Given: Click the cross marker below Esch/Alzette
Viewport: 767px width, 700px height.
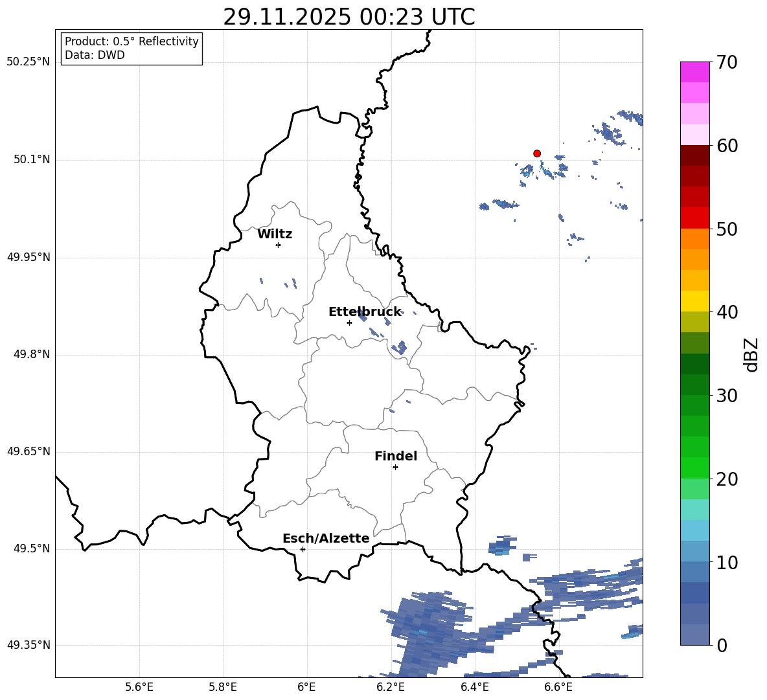Looking at the screenshot, I should 303,549.
